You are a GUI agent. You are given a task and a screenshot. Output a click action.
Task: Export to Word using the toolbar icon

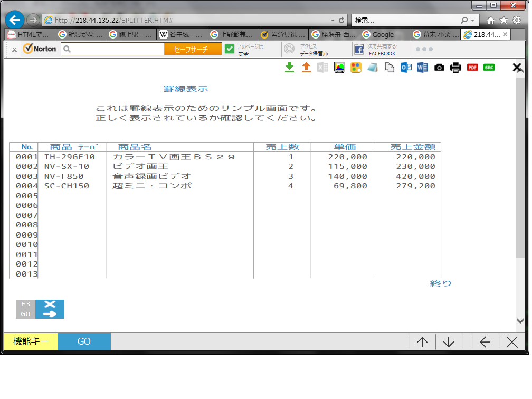422,68
